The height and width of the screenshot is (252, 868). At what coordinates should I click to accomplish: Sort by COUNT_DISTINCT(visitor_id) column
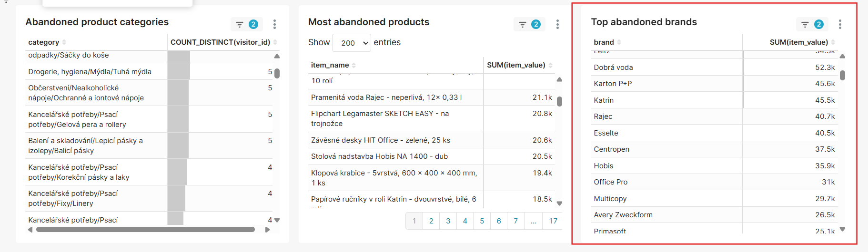click(220, 42)
